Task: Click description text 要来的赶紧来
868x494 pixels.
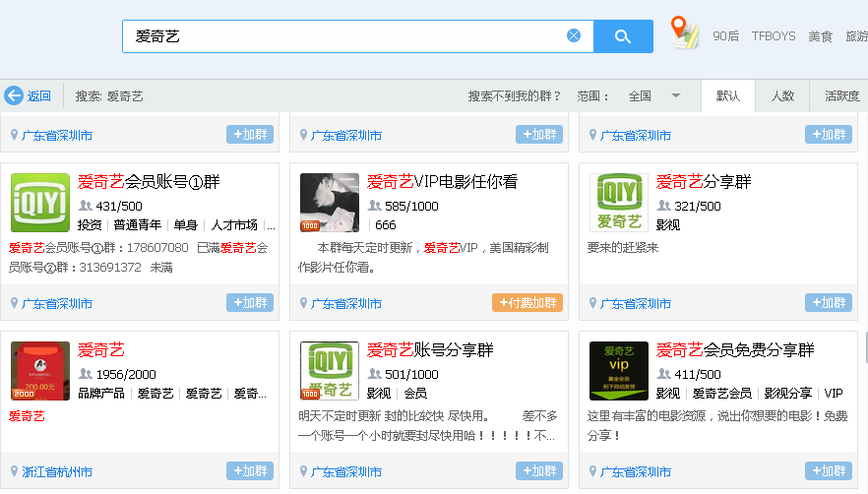Action: click(623, 248)
